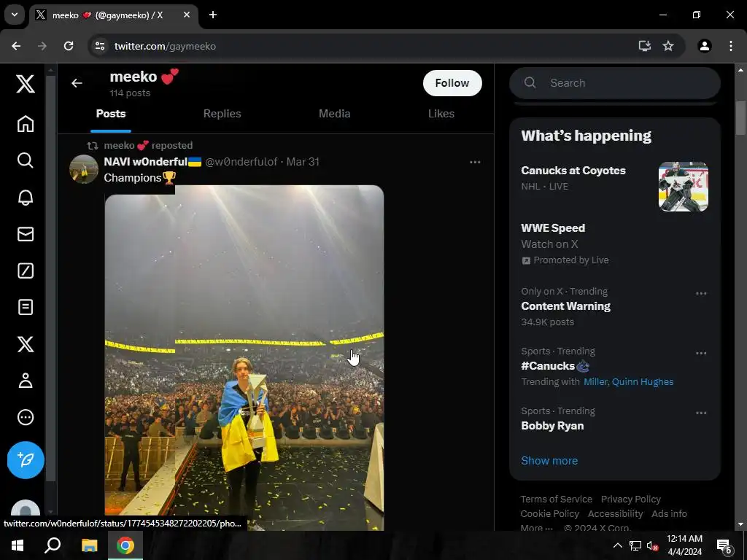Switch to the Media tab
The width and height of the screenshot is (747, 560).
coord(334,114)
